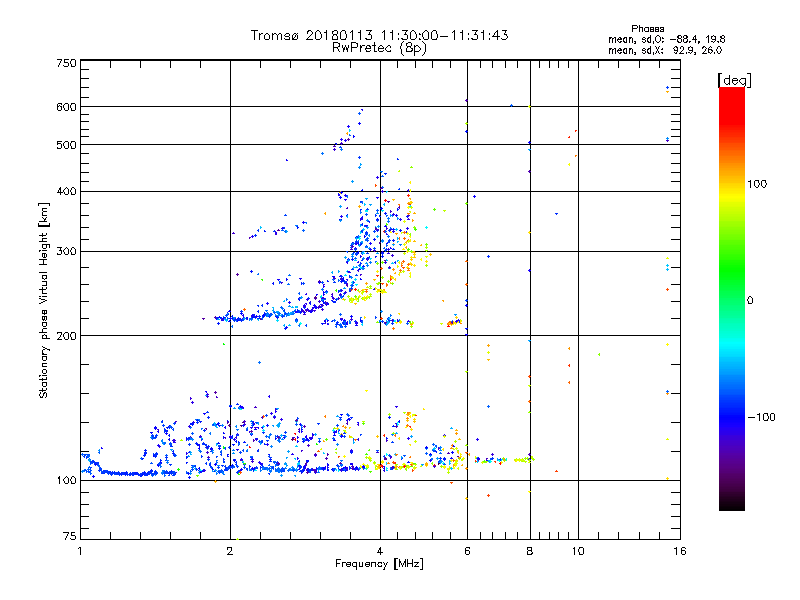This screenshot has height=600, width=800.
Task: Click the 400 height axis tick label
Action: click(66, 191)
